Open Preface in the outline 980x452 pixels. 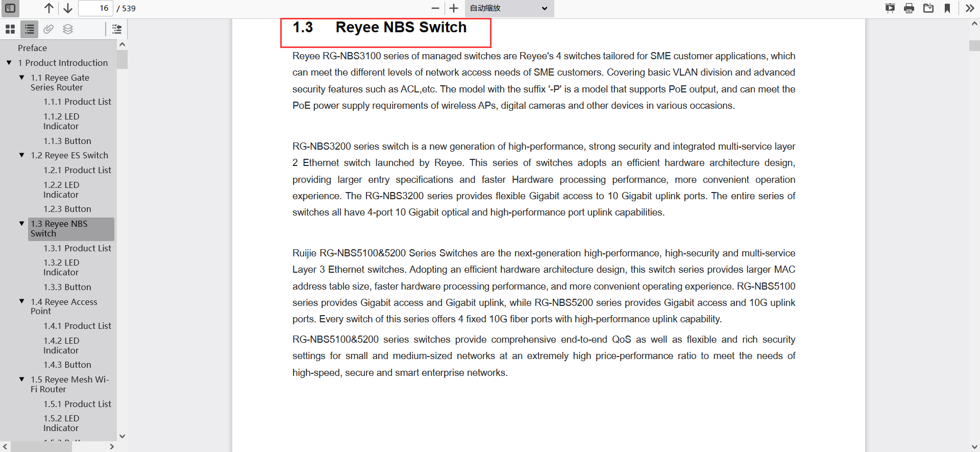(32, 48)
